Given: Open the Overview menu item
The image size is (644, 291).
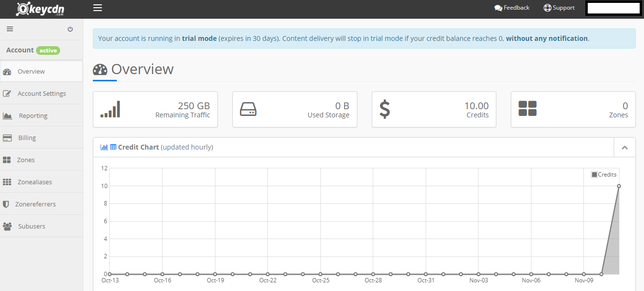Looking at the screenshot, I should click(41, 71).
